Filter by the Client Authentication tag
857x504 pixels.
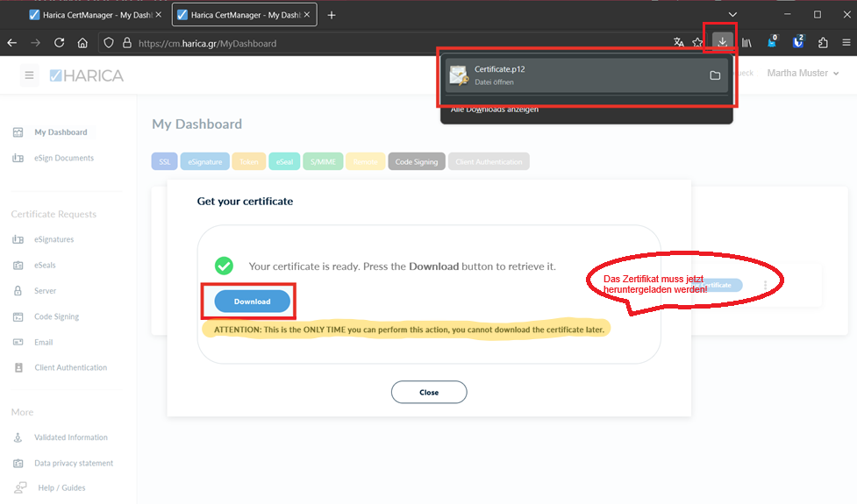point(489,161)
